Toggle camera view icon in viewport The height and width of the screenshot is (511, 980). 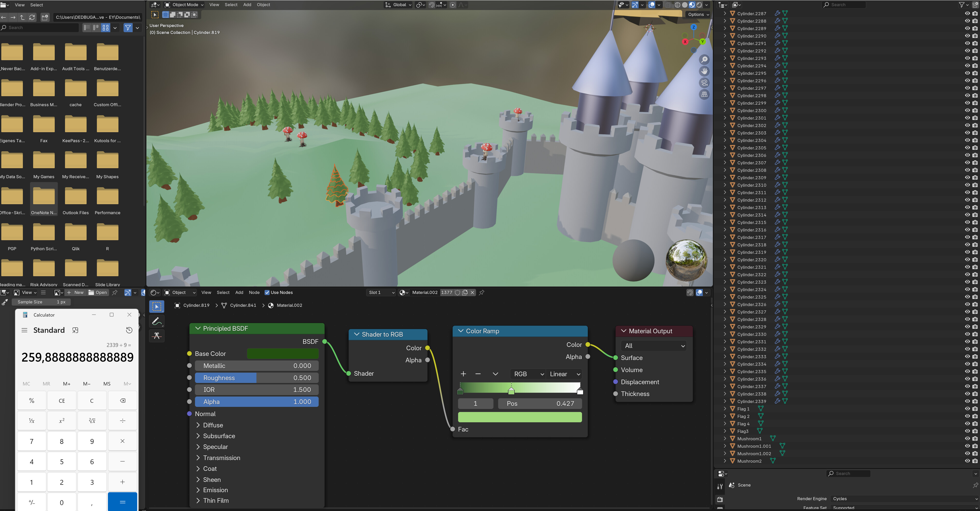705,83
